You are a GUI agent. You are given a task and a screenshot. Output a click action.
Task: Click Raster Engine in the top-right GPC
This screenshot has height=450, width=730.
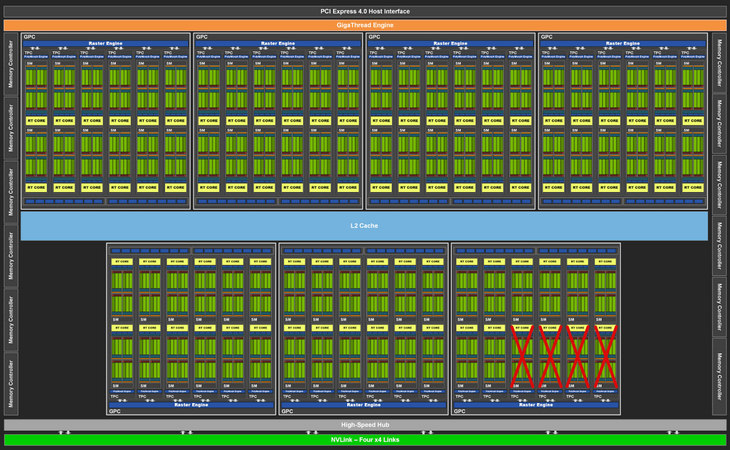coord(624,44)
